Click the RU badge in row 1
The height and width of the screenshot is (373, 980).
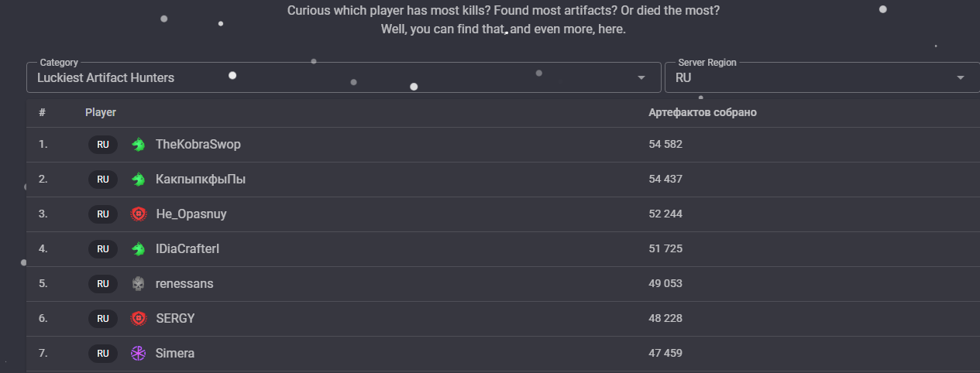[102, 145]
